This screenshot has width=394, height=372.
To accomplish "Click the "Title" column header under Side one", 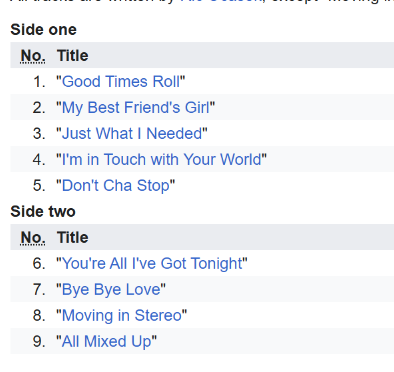I will [x=73, y=55].
